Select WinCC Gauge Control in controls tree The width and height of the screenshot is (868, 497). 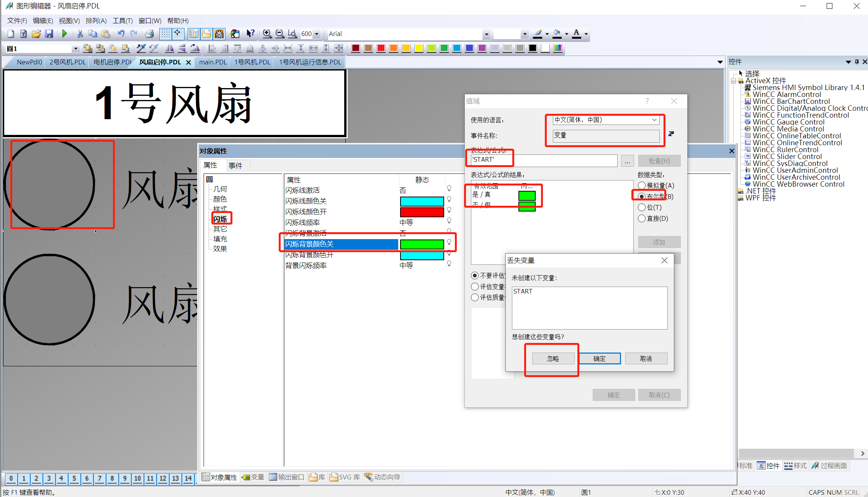click(x=788, y=122)
